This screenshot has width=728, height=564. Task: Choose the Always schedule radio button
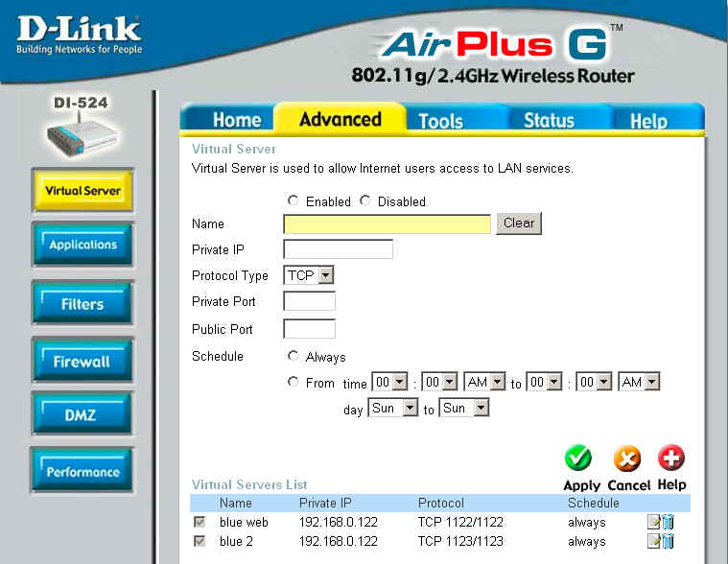tap(293, 356)
